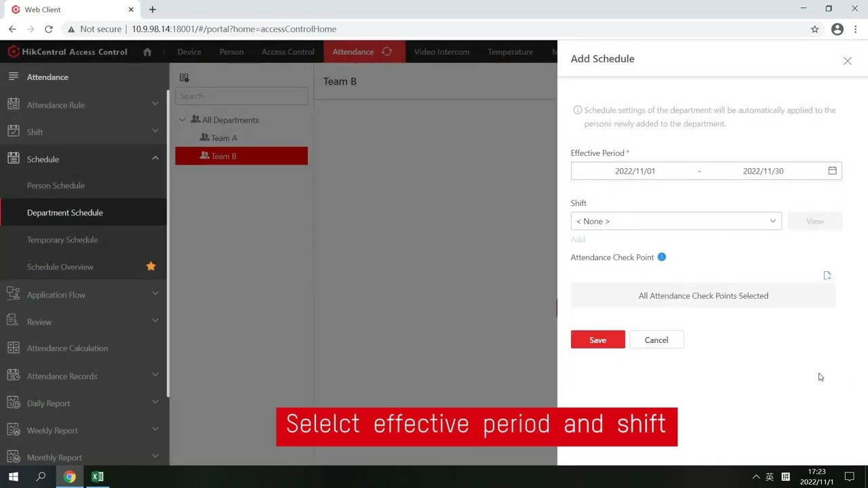Open the Windows Start menu
Screen dimensions: 868x488
pos(13,476)
